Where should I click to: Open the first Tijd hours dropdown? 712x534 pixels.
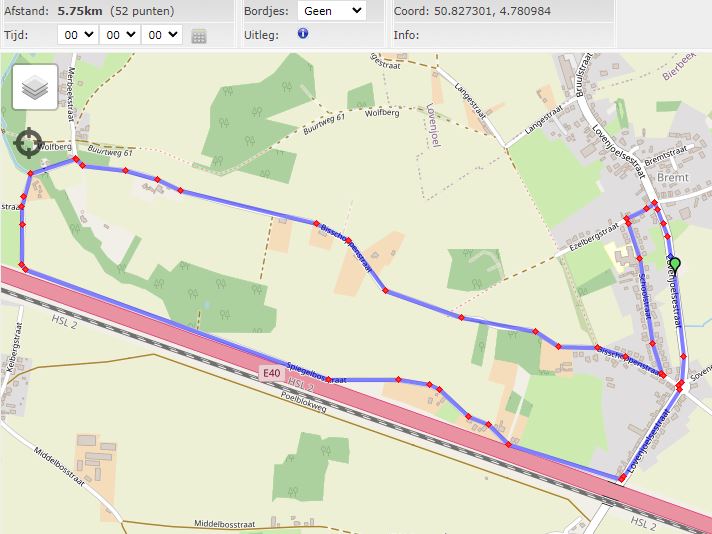click(77, 34)
